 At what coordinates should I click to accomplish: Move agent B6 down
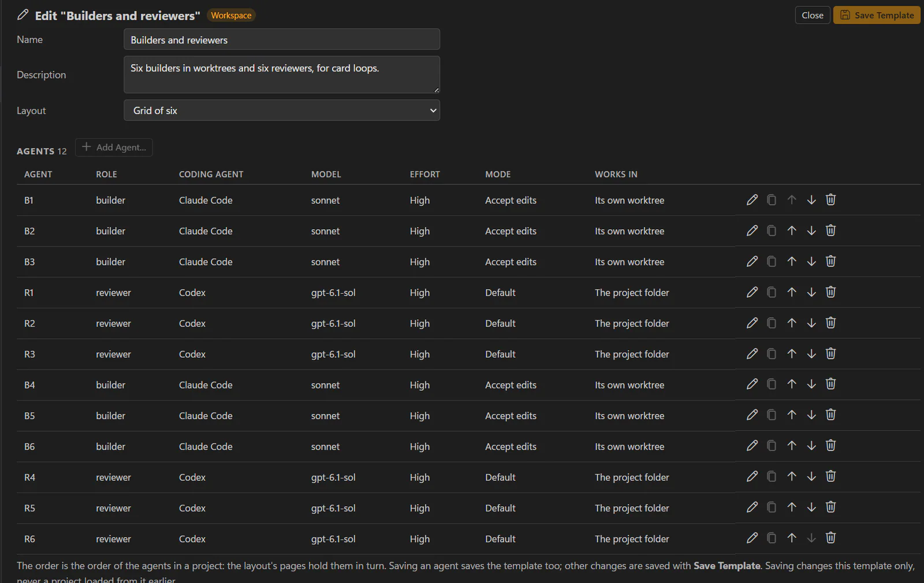point(811,446)
